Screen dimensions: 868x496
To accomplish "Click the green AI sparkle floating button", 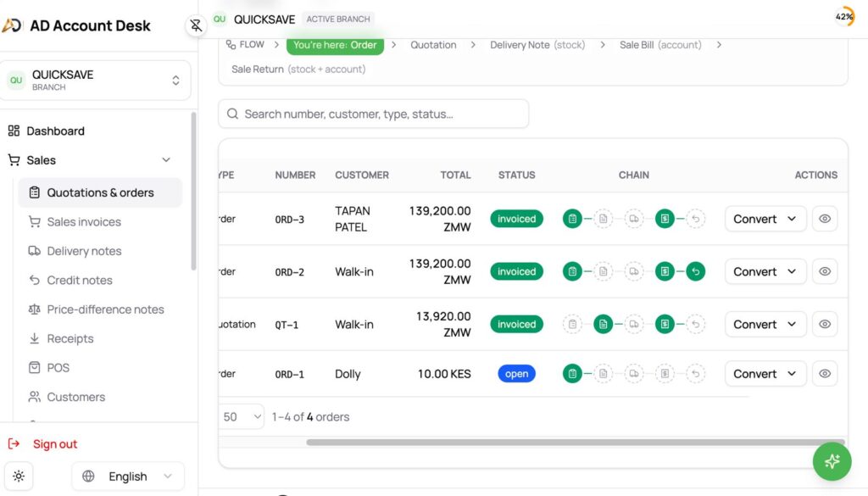I will point(832,461).
